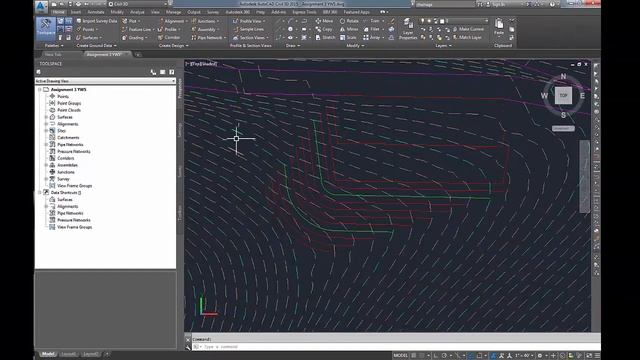
Task: Expand the Modify panel
Action: pos(355,46)
